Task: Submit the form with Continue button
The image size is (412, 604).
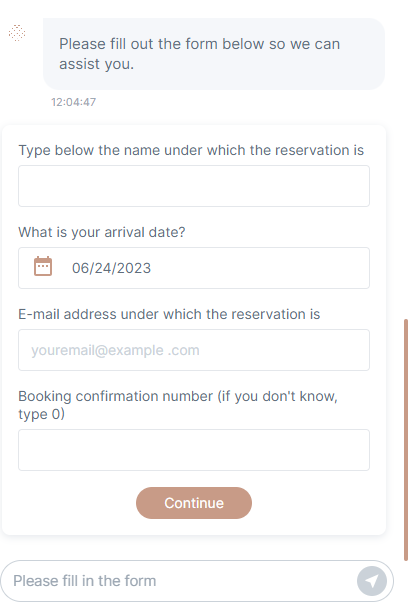Action: [x=194, y=503]
